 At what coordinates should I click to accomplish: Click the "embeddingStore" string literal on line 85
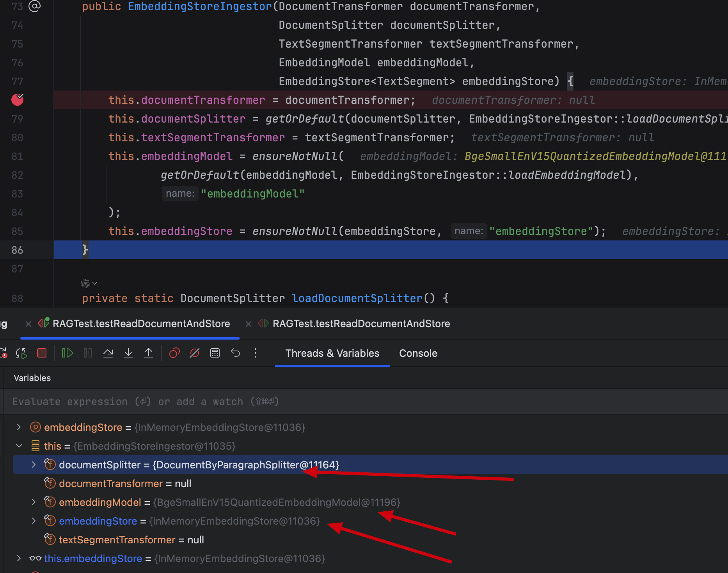tap(541, 231)
